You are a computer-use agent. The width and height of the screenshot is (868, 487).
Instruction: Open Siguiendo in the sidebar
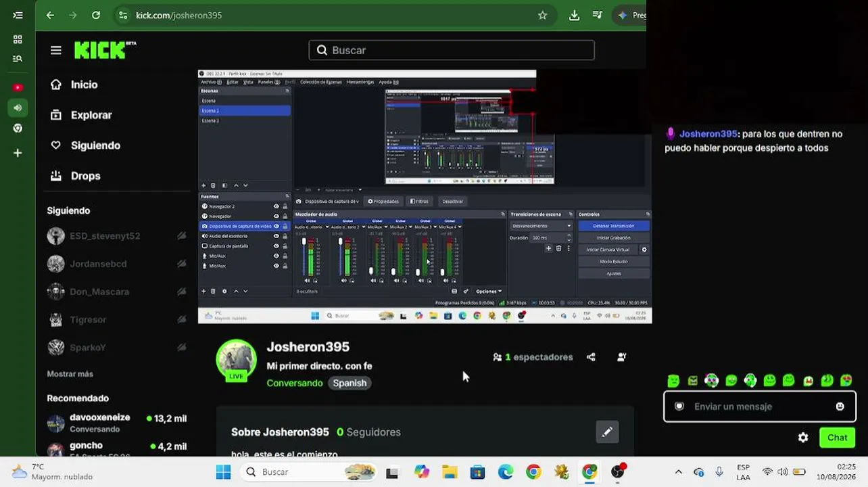pyautogui.click(x=85, y=145)
